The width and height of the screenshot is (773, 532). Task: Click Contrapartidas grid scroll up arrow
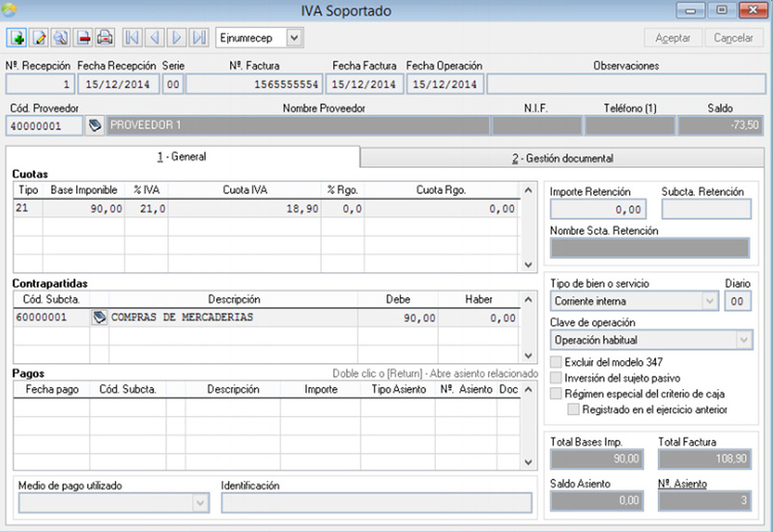pyautogui.click(x=529, y=299)
